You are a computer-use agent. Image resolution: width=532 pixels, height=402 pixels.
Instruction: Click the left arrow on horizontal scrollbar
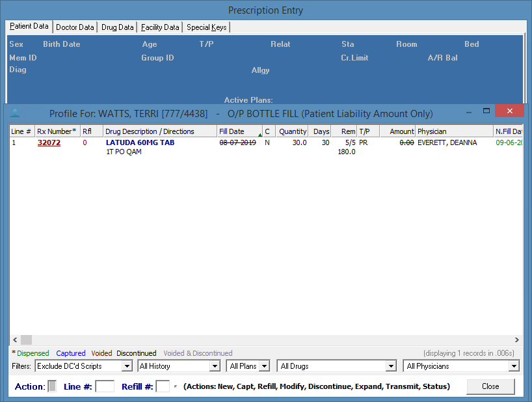click(x=15, y=340)
